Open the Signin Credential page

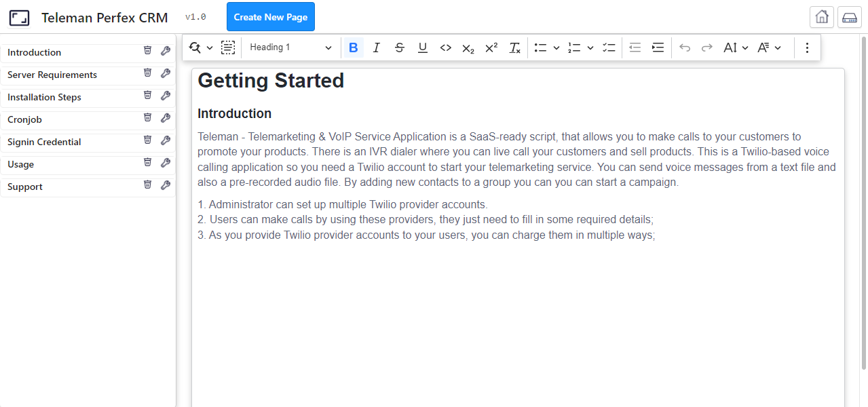[44, 142]
